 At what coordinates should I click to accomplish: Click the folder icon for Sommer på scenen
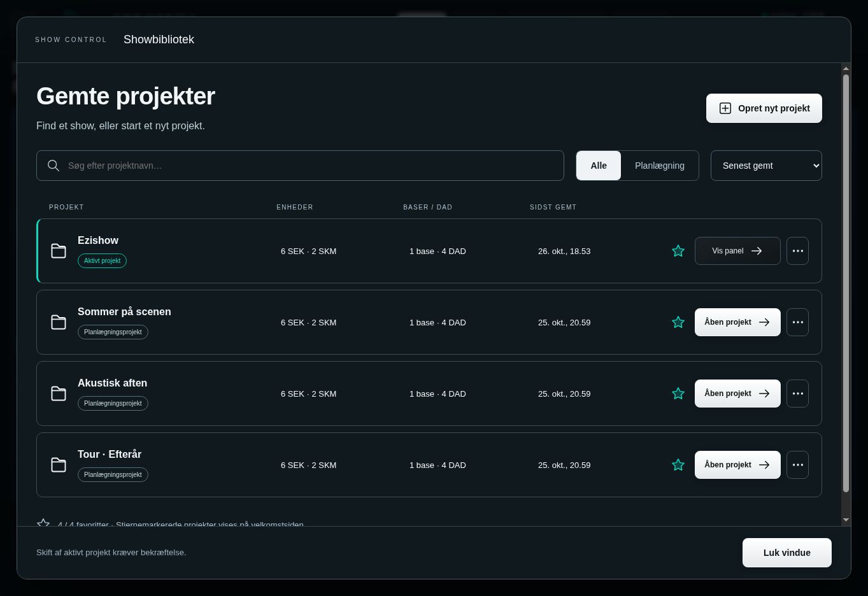click(59, 322)
